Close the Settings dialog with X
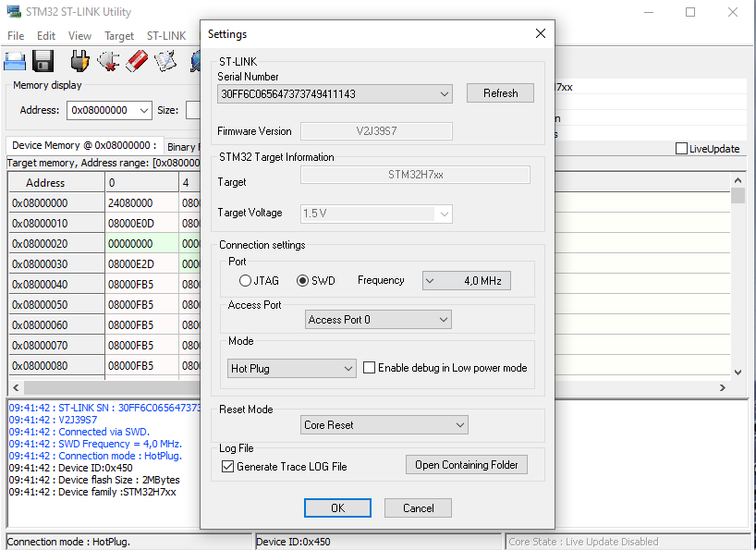756x550 pixels. point(541,33)
